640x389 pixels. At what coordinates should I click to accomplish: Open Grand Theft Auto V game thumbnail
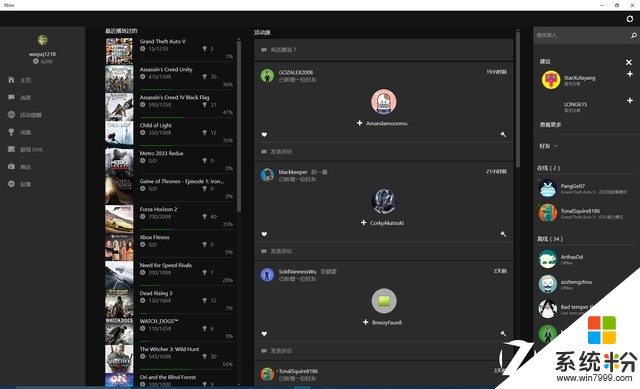click(119, 51)
